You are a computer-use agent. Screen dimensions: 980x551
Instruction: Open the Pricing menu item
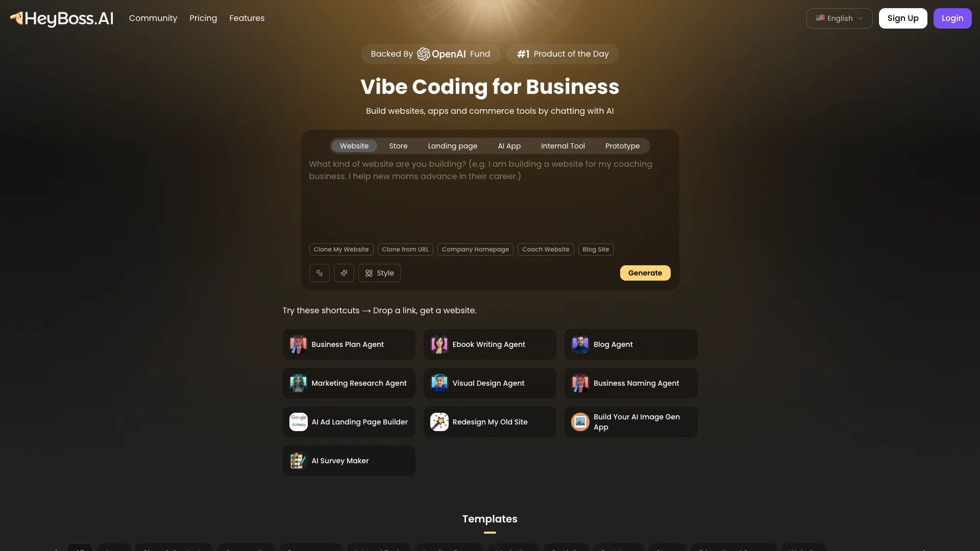point(203,18)
